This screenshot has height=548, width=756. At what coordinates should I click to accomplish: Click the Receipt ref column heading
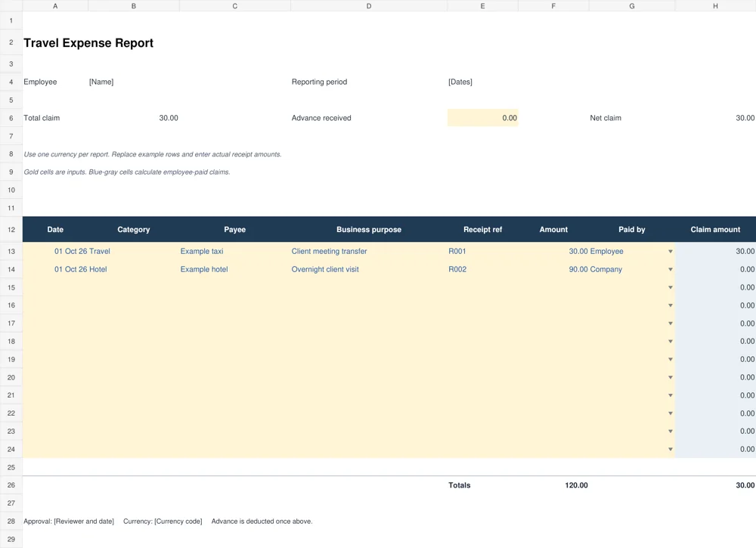click(482, 230)
